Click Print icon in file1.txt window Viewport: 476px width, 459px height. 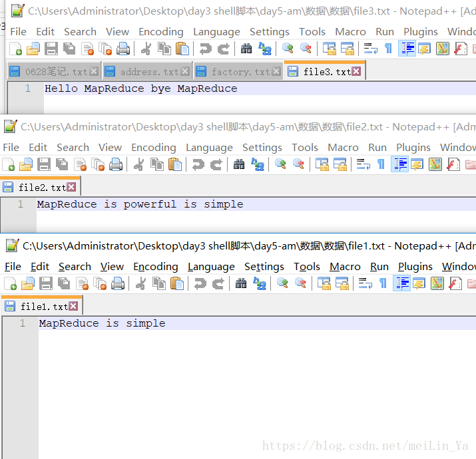118,283
